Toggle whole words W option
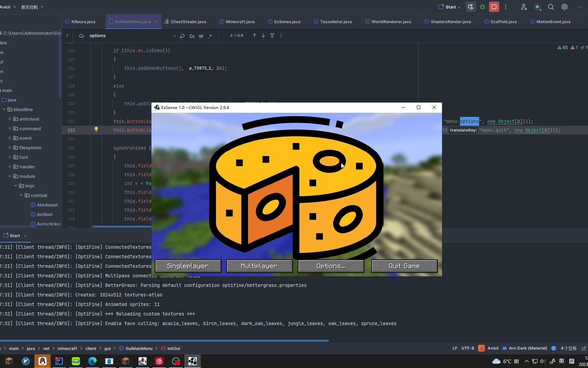This screenshot has height=368, width=588. [x=201, y=36]
